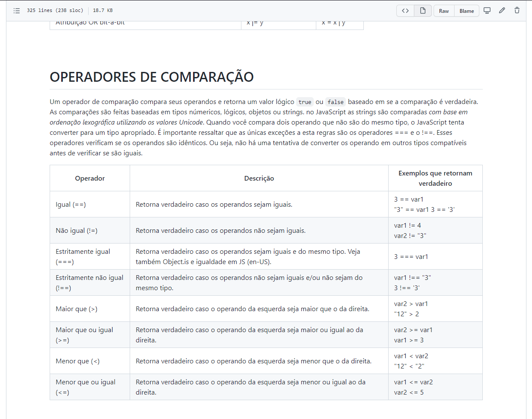532x419 pixels.
Task: Click the '"12" < "2"' example text
Action: pyautogui.click(x=409, y=366)
